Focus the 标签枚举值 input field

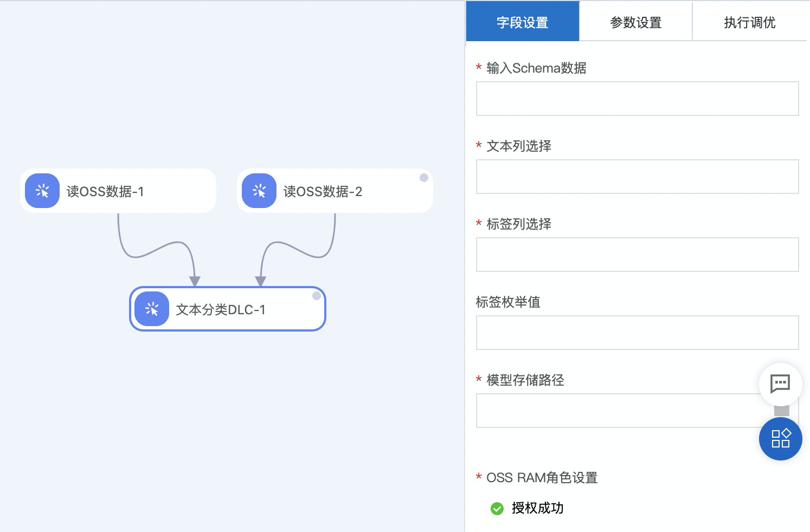coord(637,333)
